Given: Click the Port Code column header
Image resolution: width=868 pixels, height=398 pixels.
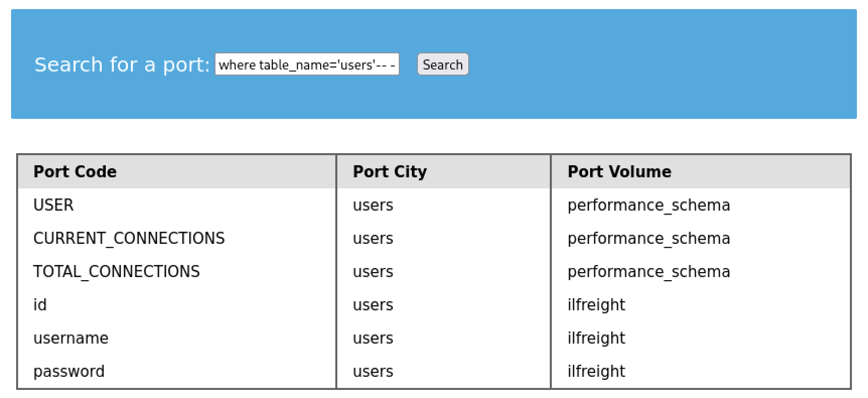Looking at the screenshot, I should [x=75, y=172].
